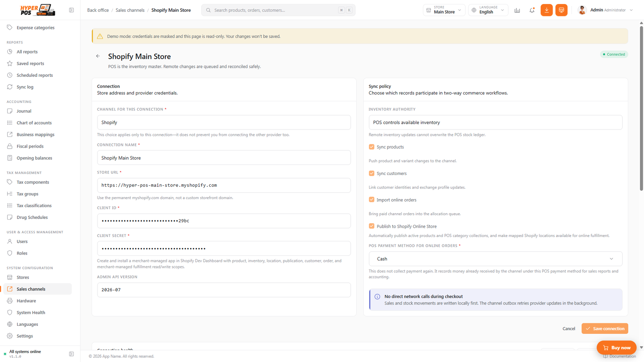This screenshot has height=362, width=644.
Task: Click the Hyper POS logo
Action: (x=37, y=10)
